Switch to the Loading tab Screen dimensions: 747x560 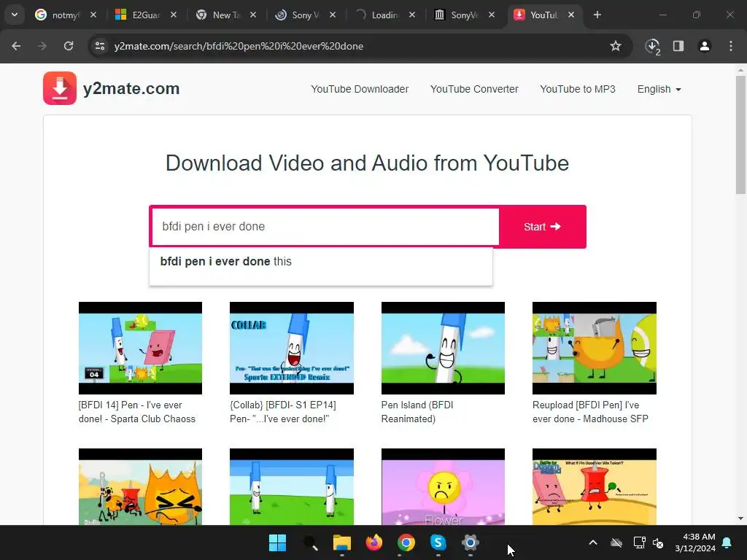pos(379,15)
